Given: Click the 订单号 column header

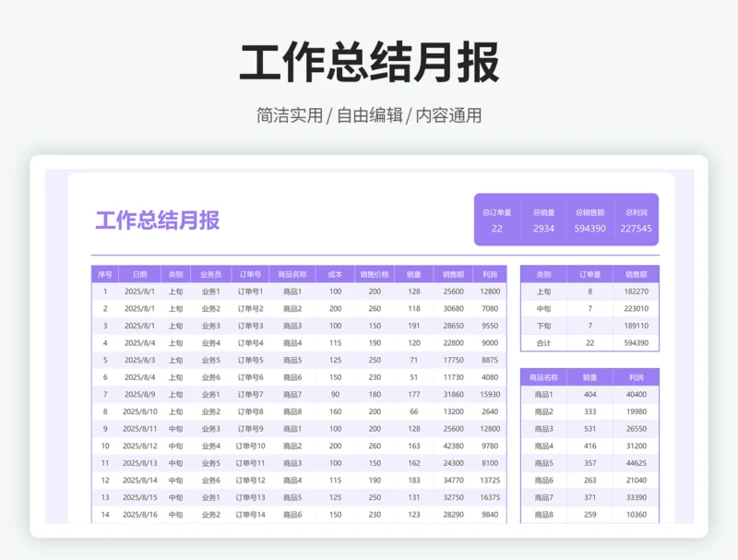Looking at the screenshot, I should pos(250,274).
